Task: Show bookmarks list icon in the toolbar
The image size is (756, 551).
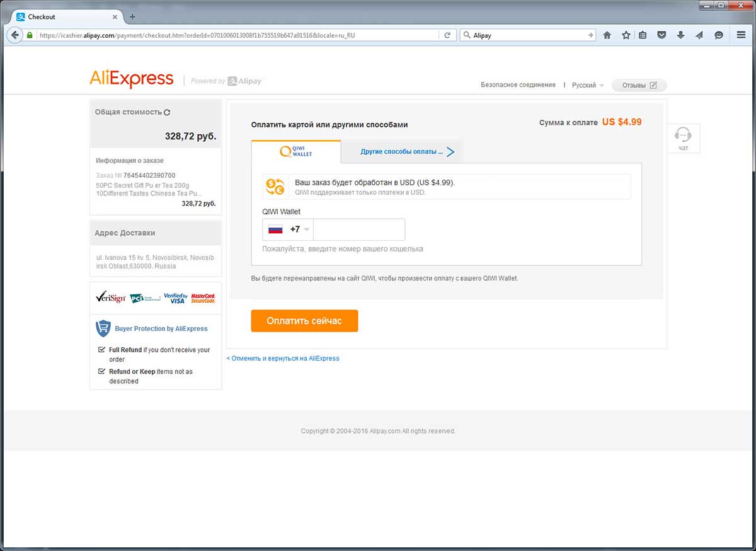Action: (x=643, y=35)
